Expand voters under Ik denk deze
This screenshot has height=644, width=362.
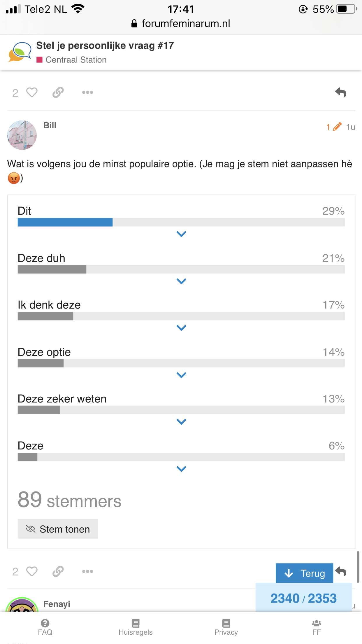pyautogui.click(x=181, y=328)
